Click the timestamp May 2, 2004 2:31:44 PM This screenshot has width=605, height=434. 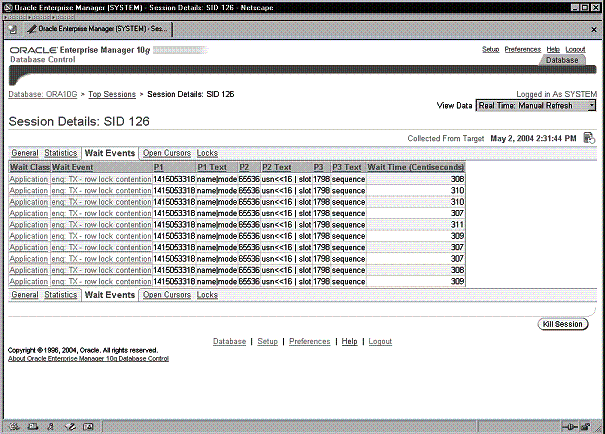coord(533,138)
